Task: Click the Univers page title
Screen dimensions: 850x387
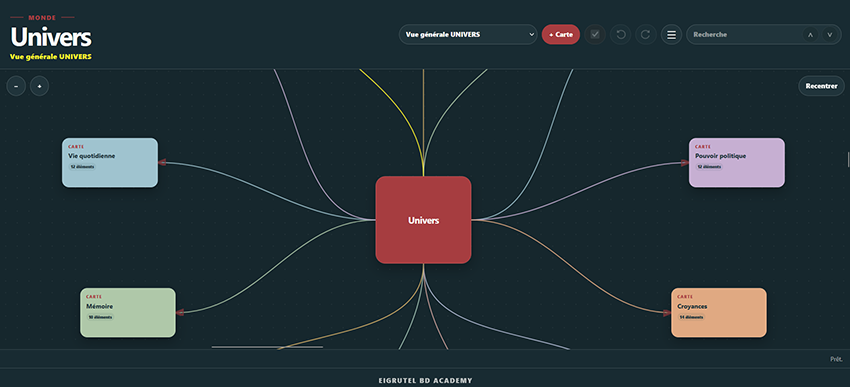Action: pyautogui.click(x=51, y=37)
